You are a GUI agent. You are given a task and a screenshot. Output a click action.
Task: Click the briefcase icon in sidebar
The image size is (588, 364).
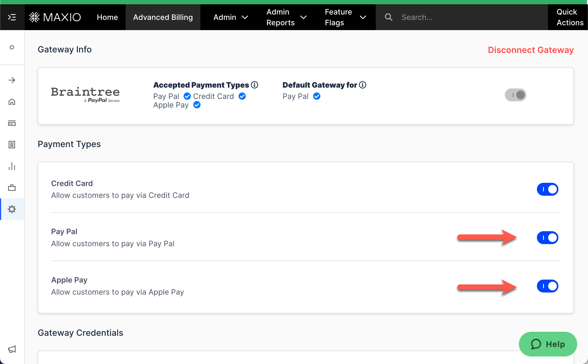[x=12, y=188]
